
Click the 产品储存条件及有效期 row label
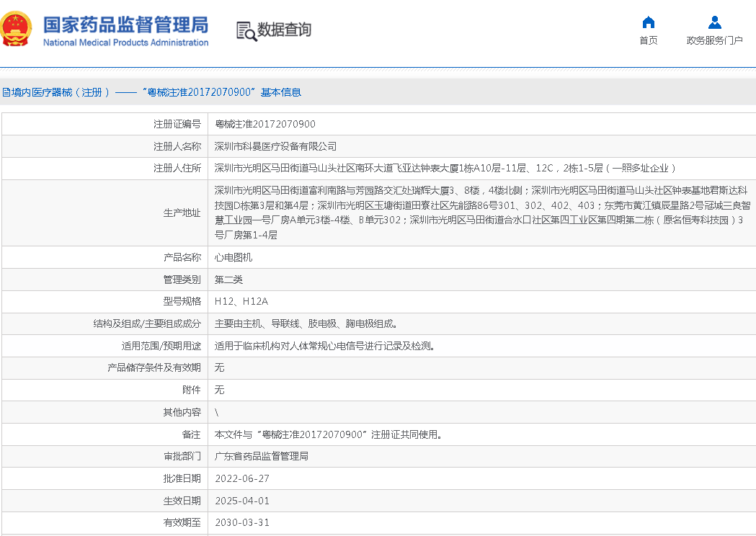[x=154, y=367]
